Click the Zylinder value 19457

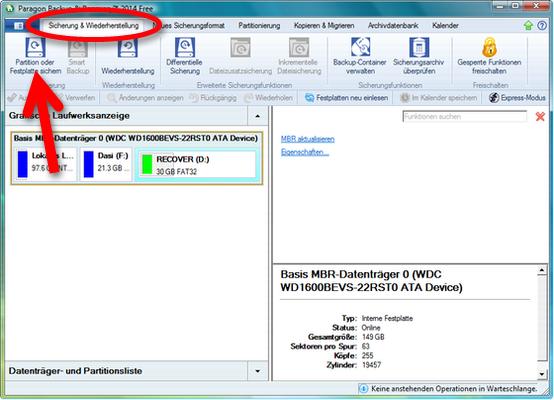point(371,365)
